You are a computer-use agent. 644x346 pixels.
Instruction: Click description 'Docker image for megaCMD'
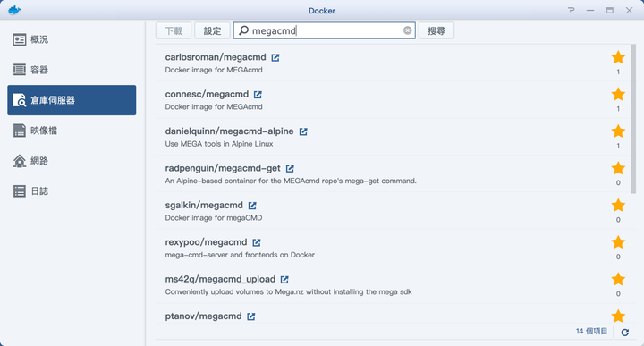click(x=214, y=218)
